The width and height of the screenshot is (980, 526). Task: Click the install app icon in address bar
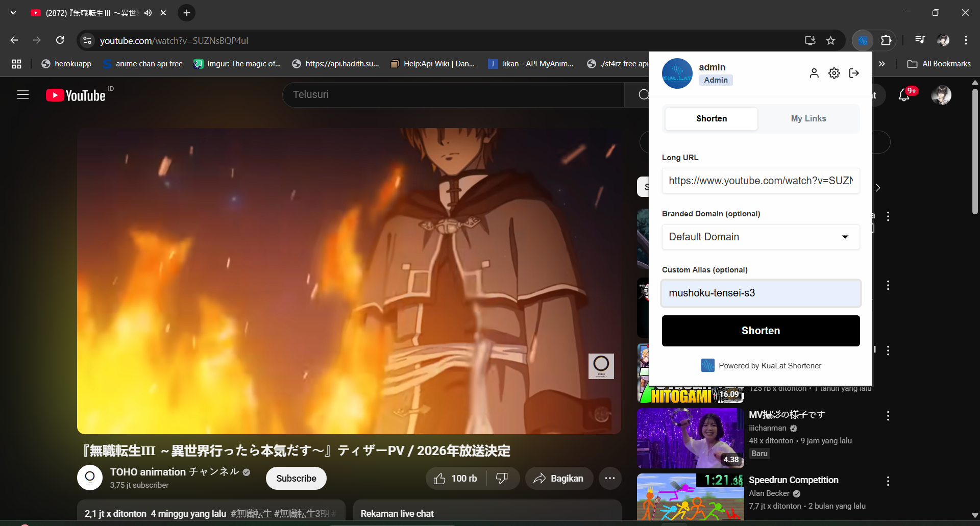(x=810, y=40)
